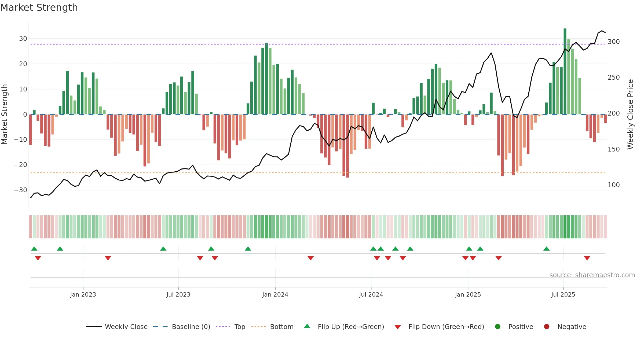Click the 20 Market Strength axis label

coord(23,64)
